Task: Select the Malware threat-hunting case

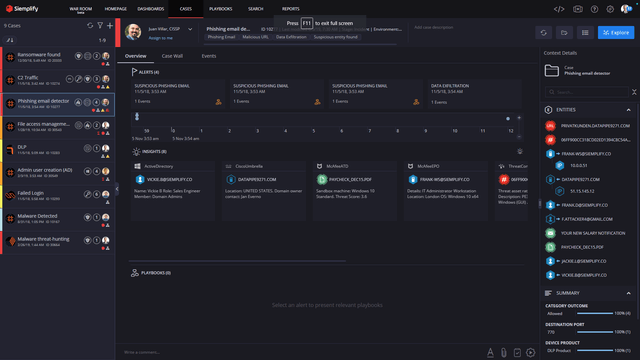Action: 58,242
